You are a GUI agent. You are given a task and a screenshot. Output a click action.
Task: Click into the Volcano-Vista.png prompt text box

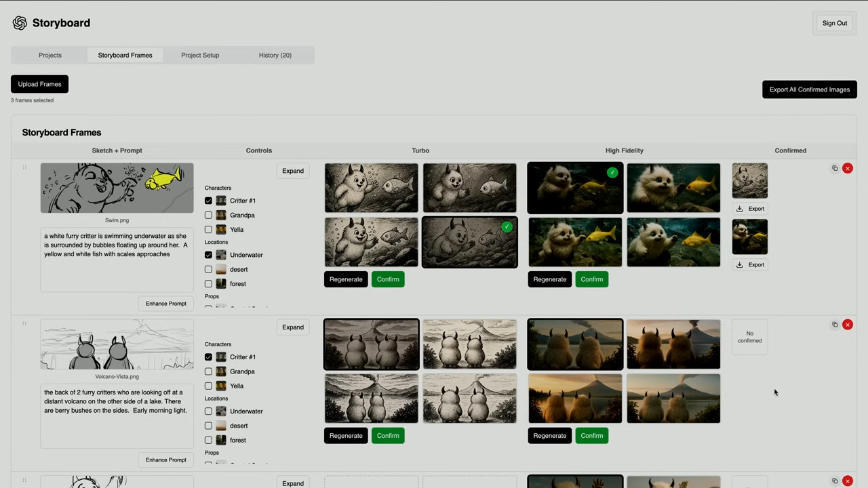117,416
